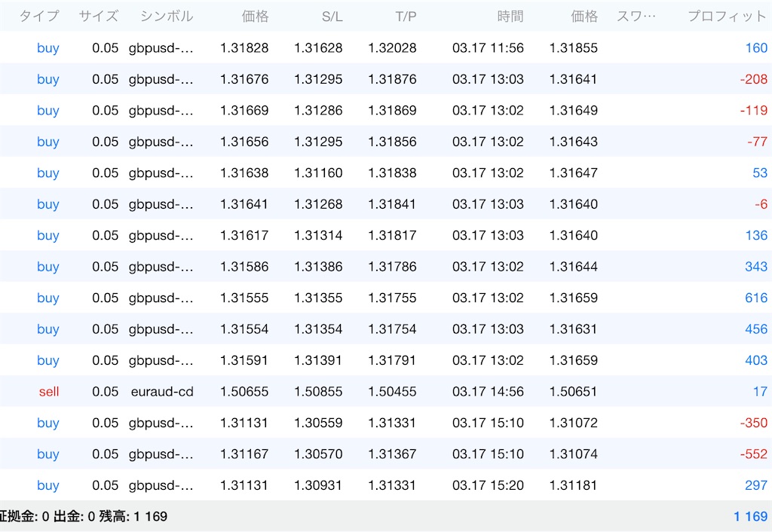Click the T/P value 1.50455
Viewport: 772px width, 532px height.
392,392
